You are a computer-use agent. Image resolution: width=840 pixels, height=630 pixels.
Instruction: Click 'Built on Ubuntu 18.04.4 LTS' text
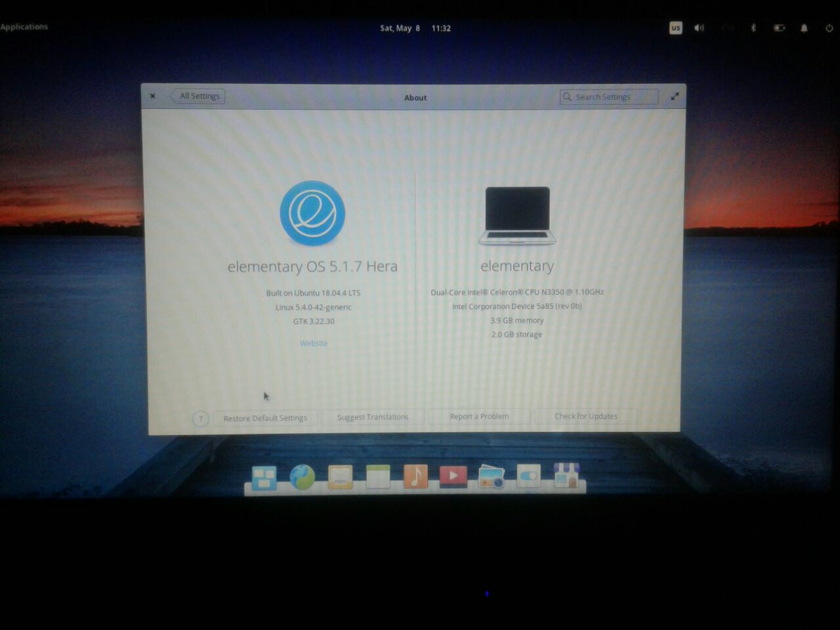click(x=313, y=293)
